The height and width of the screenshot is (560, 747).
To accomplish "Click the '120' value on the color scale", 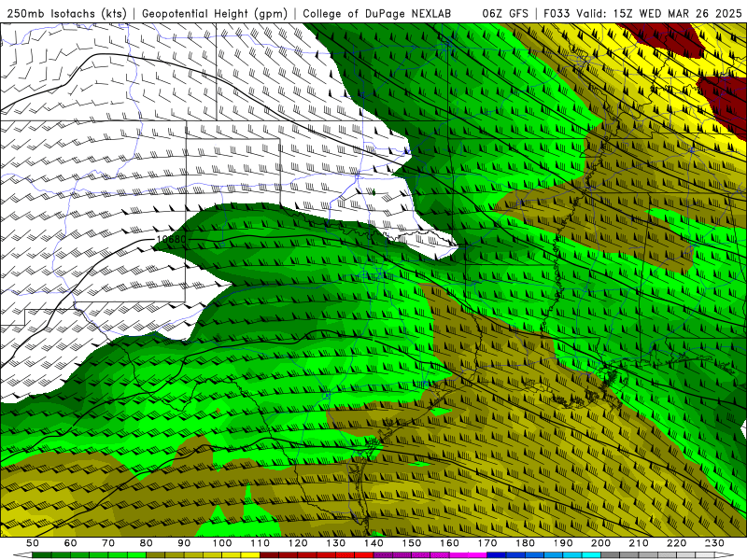I will point(298,543).
